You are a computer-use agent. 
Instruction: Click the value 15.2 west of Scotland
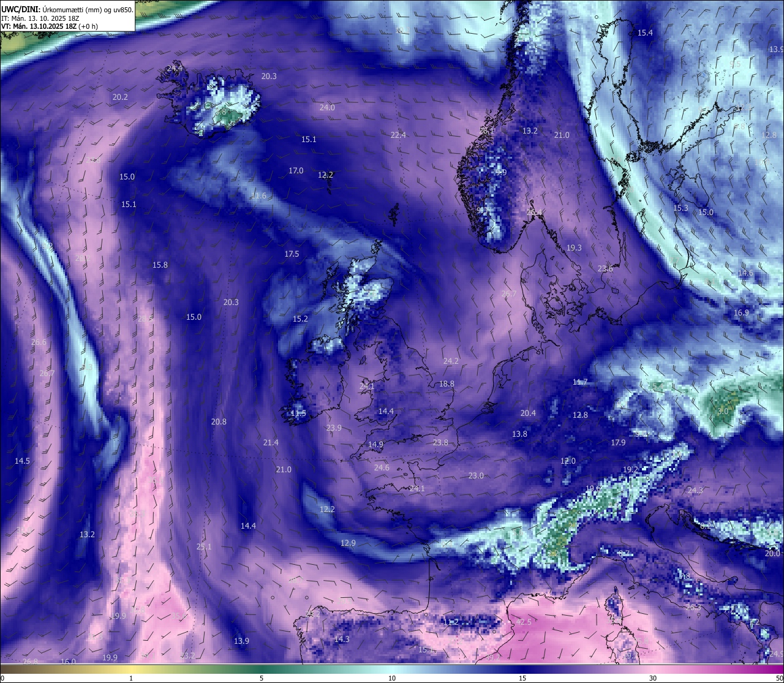pos(300,319)
